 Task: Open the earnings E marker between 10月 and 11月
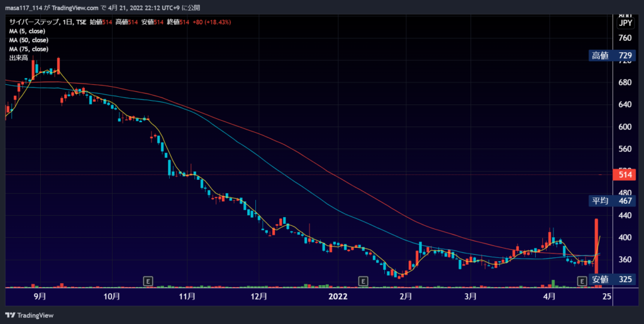pos(148,281)
